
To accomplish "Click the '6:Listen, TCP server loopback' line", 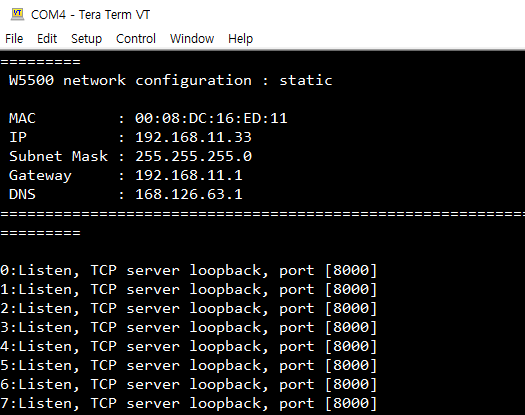I will pos(189,384).
